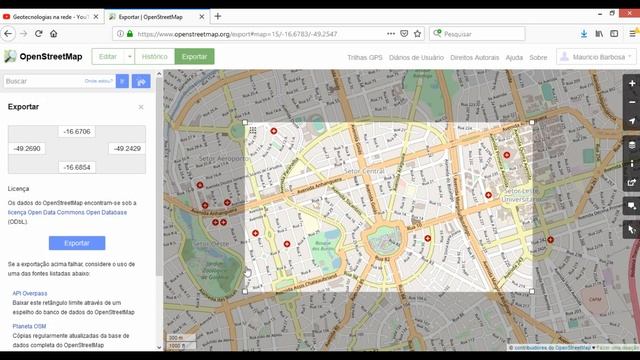
Task: Open a new browser tab
Action: (218, 16)
